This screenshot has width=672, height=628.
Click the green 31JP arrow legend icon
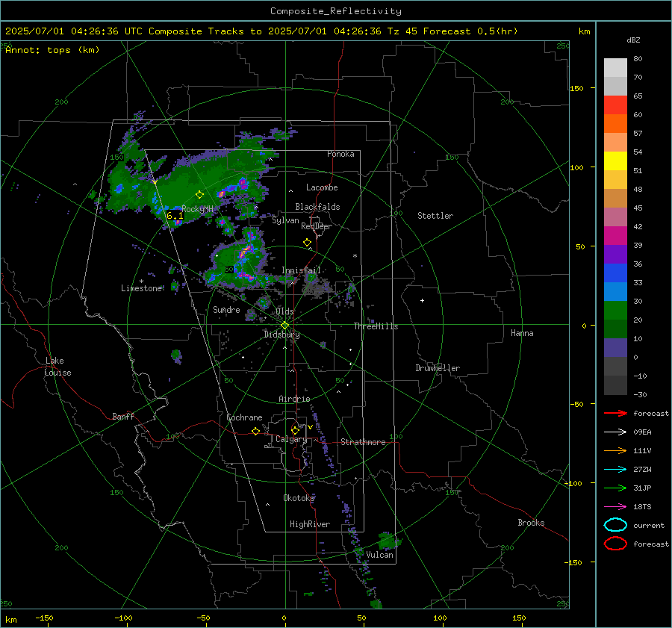click(615, 488)
